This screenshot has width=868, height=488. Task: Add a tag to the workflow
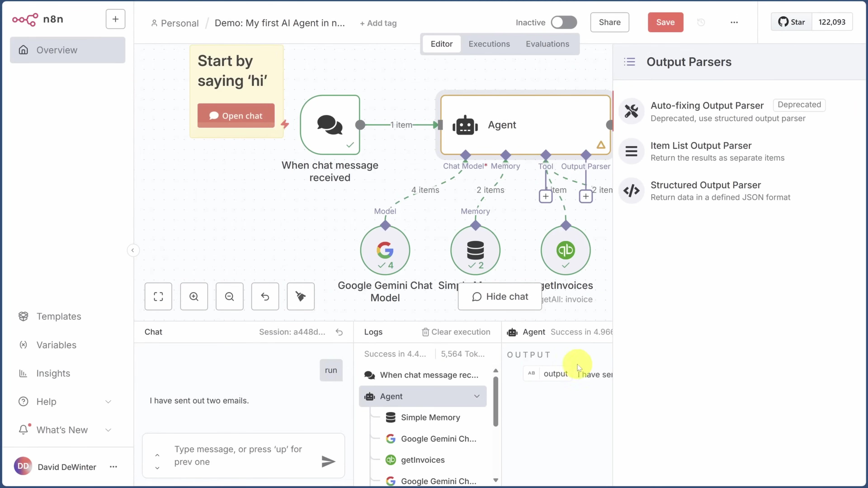(378, 23)
